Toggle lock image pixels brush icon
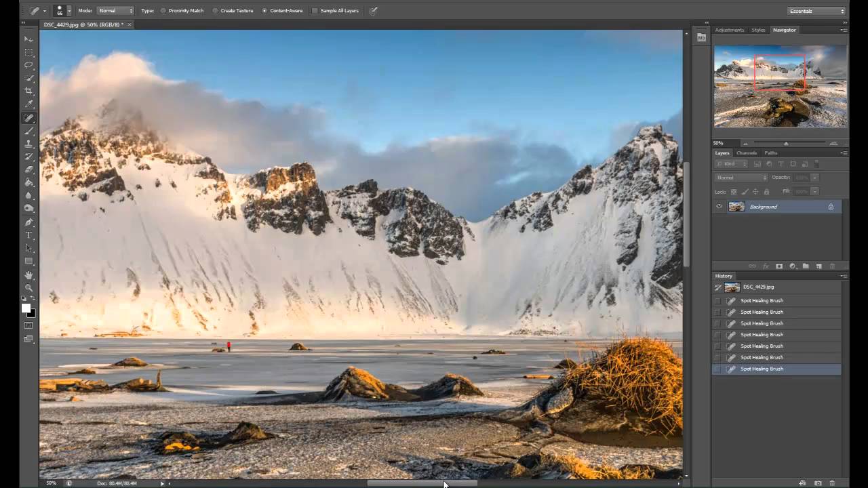This screenshot has height=488, width=868. pos(745,192)
